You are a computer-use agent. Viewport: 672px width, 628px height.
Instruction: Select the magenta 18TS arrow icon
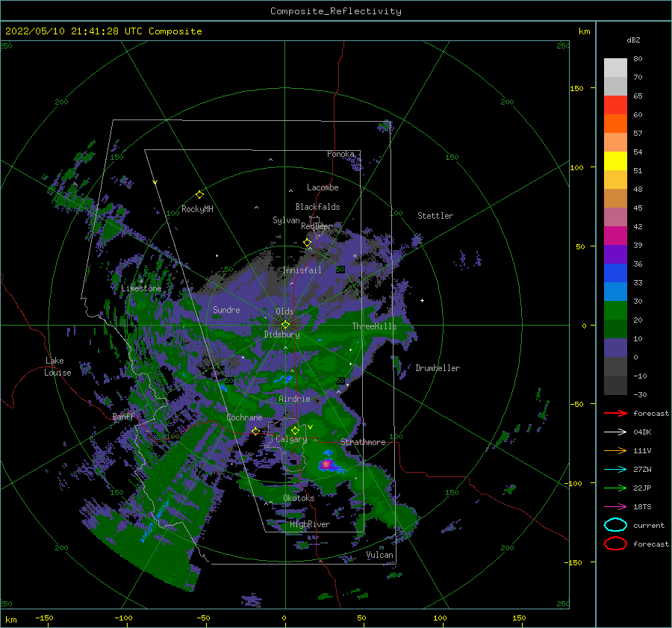615,507
